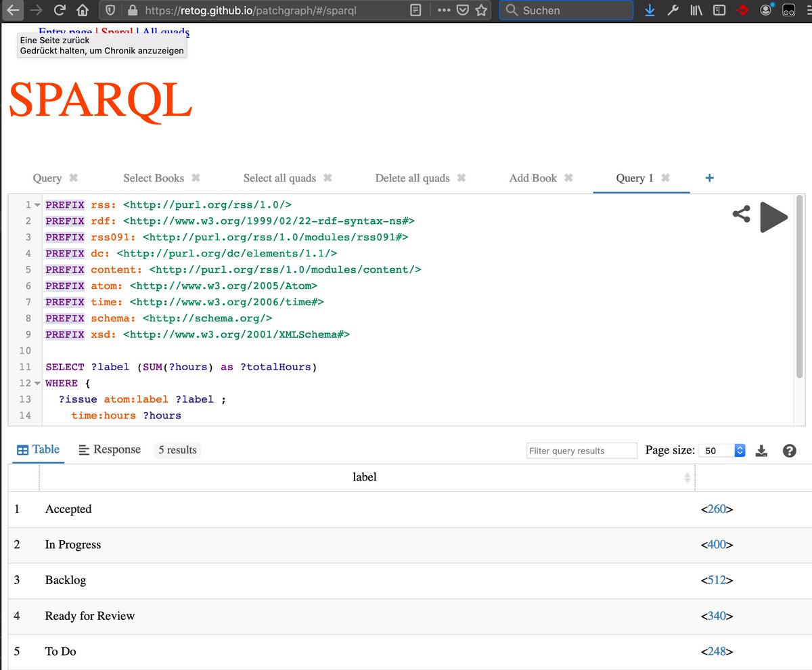The width and height of the screenshot is (812, 670).
Task: Run the SPARQL query with play button
Action: 773,217
